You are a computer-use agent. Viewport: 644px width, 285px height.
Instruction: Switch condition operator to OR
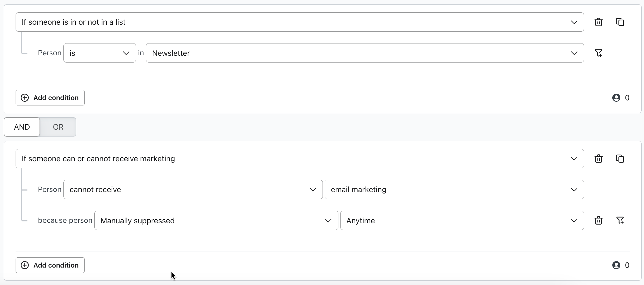(x=58, y=127)
